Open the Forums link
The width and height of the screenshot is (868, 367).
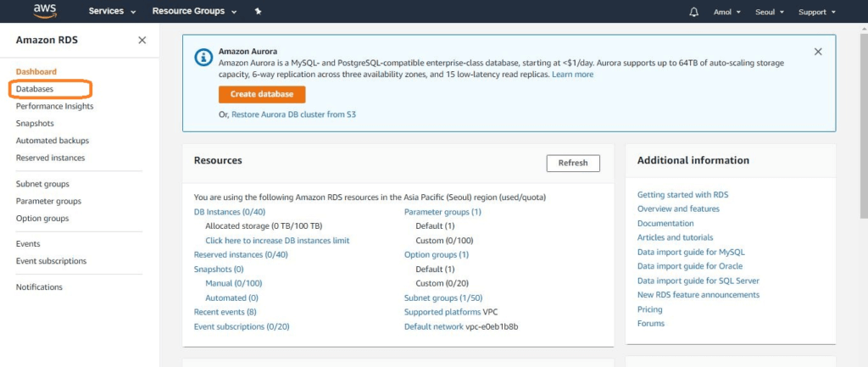651,323
